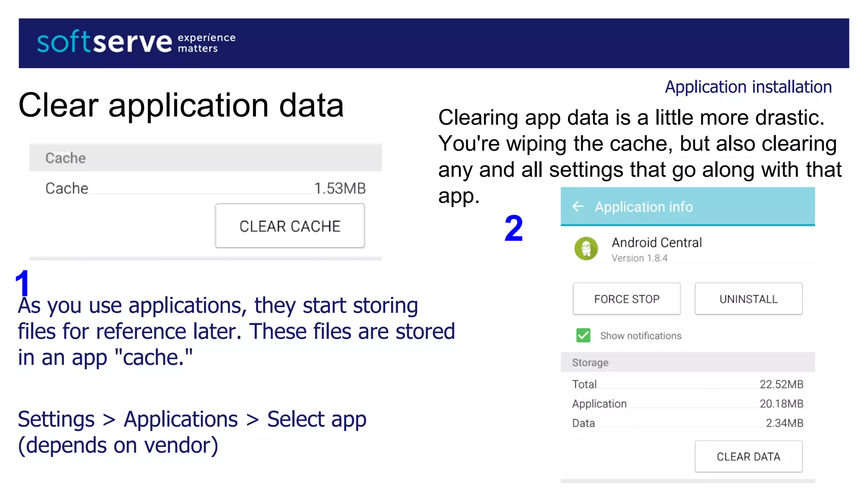Click the CLEAR CACHE button
868x488 pixels.
[x=290, y=226]
